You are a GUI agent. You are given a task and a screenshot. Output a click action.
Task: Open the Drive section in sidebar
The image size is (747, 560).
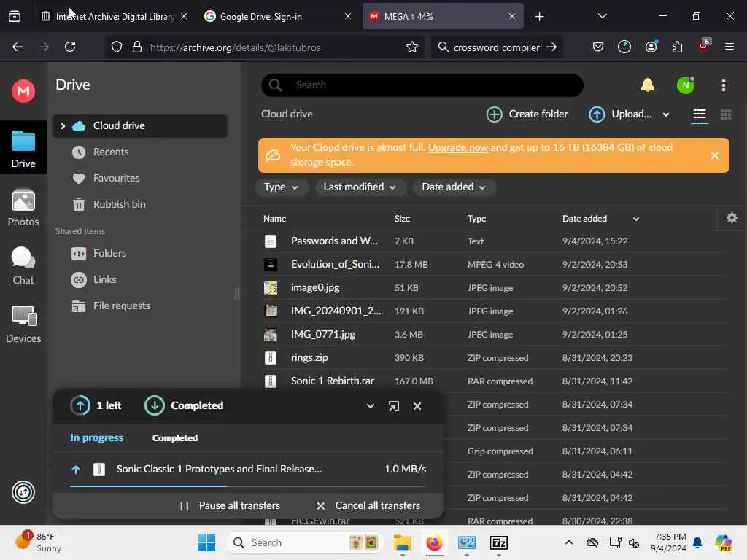23,149
